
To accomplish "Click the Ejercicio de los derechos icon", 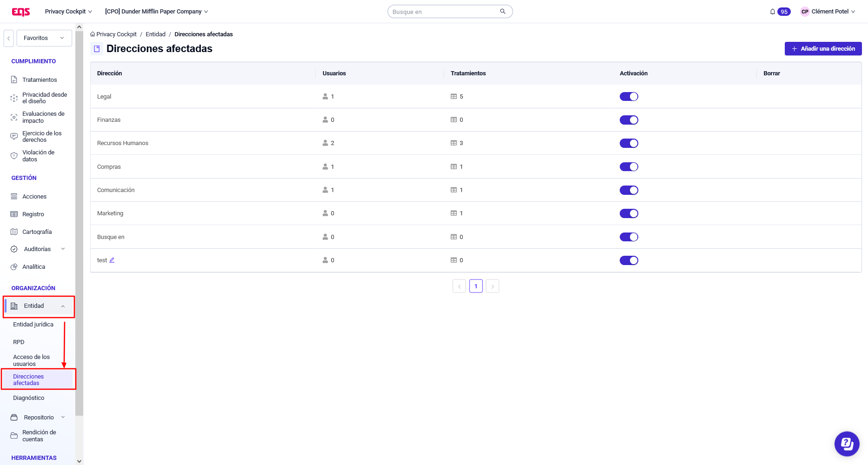I will point(14,137).
